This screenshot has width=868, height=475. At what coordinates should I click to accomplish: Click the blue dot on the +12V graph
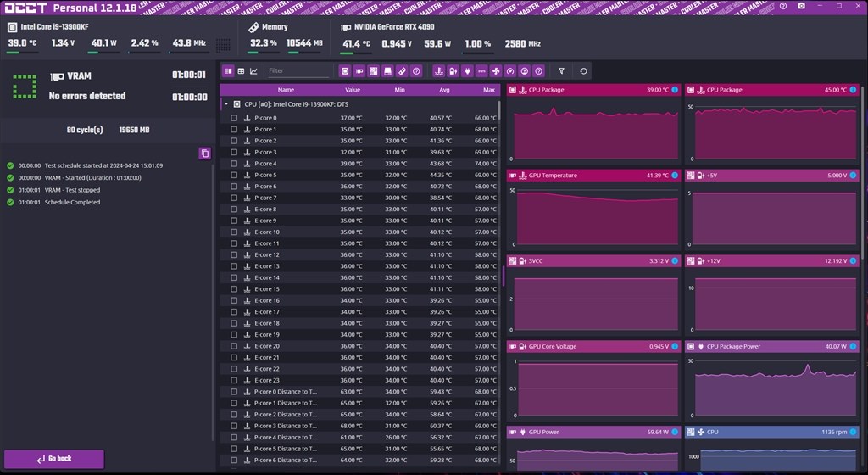853,260
